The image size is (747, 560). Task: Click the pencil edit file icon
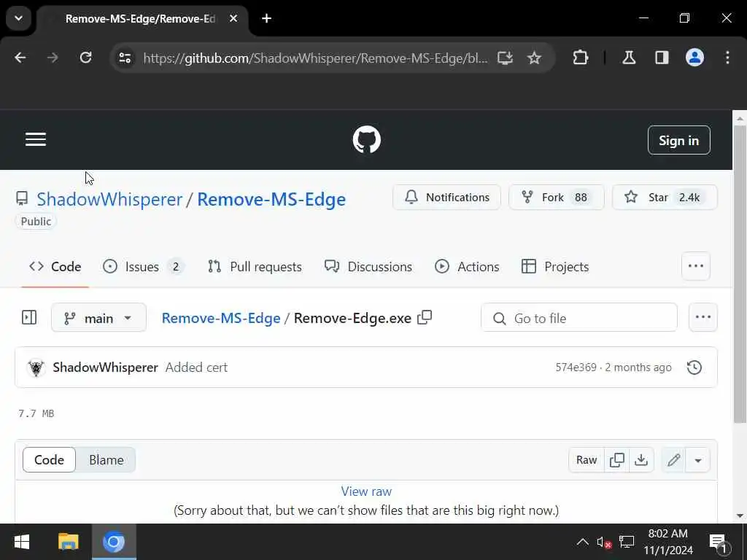(x=673, y=460)
